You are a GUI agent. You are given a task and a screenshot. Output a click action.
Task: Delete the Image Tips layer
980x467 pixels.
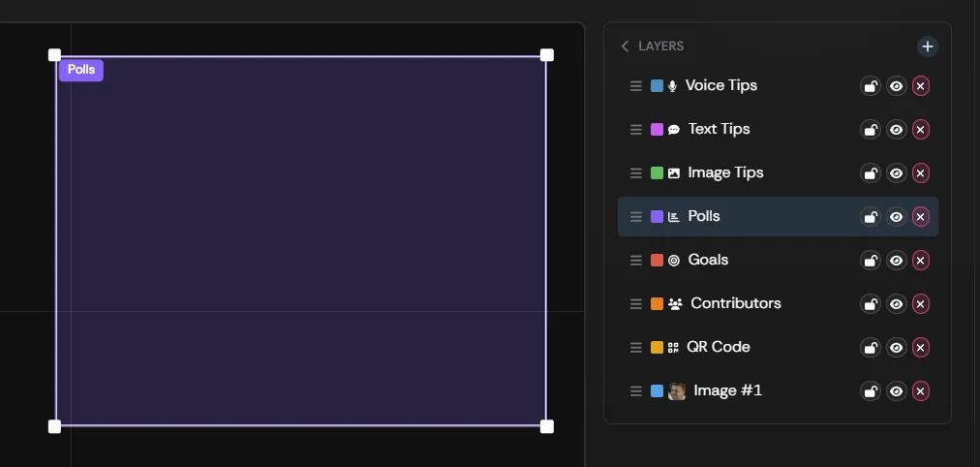coord(920,173)
